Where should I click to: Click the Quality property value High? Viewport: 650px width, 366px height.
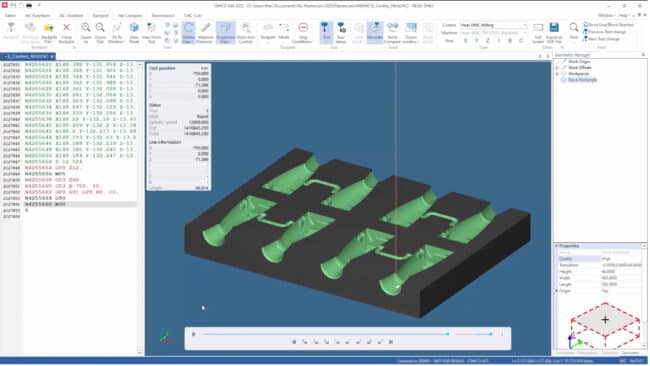[x=621, y=259]
